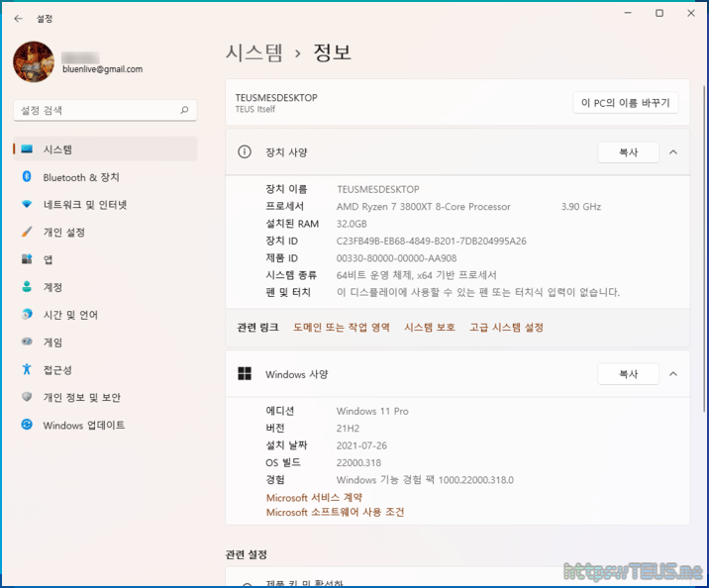Copy Windows specs with 복사 button
The image size is (709, 588).
[628, 374]
